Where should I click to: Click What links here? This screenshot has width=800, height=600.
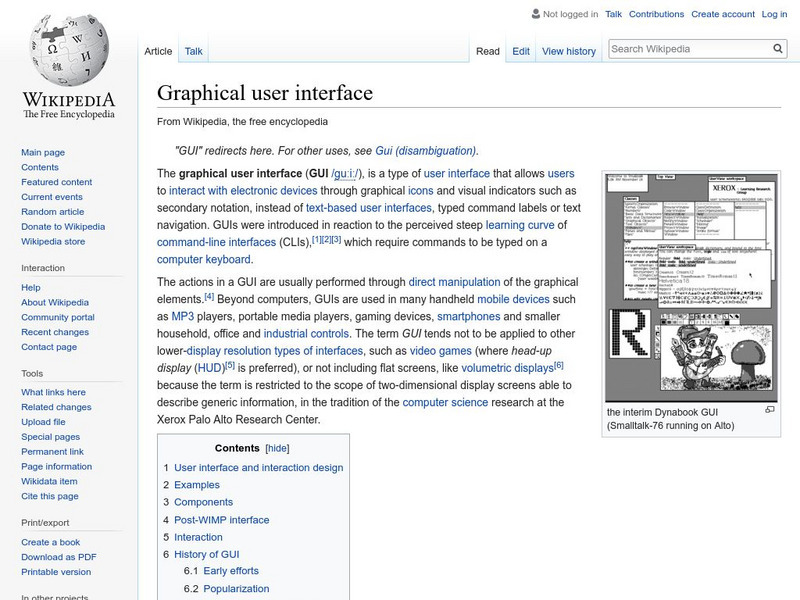tap(53, 392)
